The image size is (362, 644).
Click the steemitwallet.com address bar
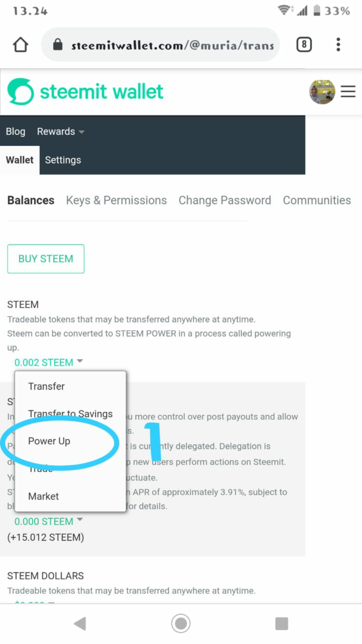click(x=161, y=45)
